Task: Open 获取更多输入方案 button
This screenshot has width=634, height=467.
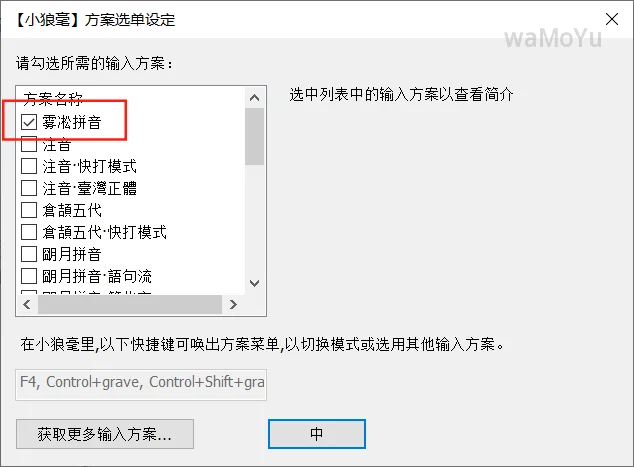Action: tap(105, 434)
